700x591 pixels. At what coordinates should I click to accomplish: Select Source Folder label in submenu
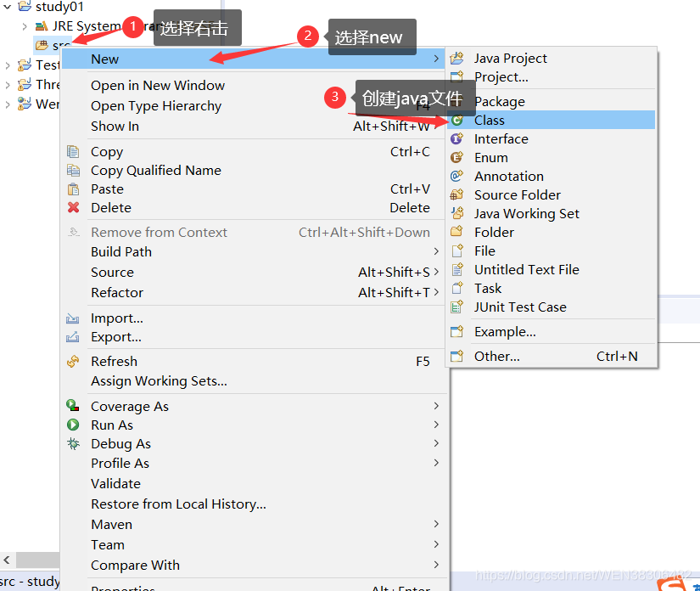click(x=518, y=195)
